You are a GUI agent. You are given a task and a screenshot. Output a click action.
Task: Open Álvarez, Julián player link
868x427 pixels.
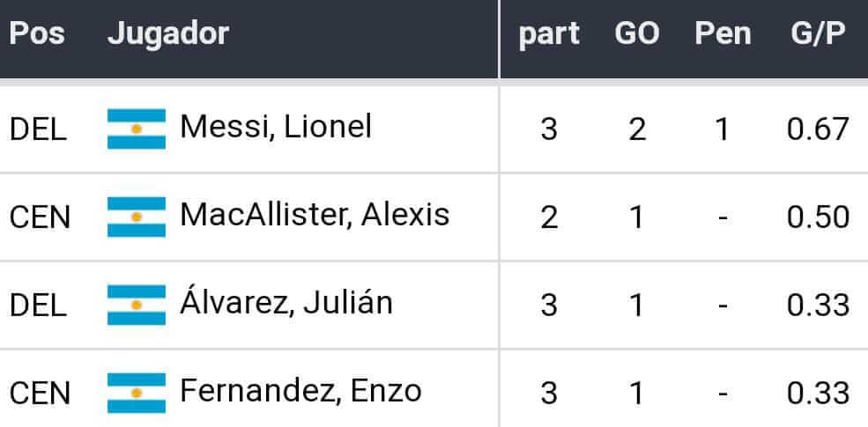pos(286,303)
